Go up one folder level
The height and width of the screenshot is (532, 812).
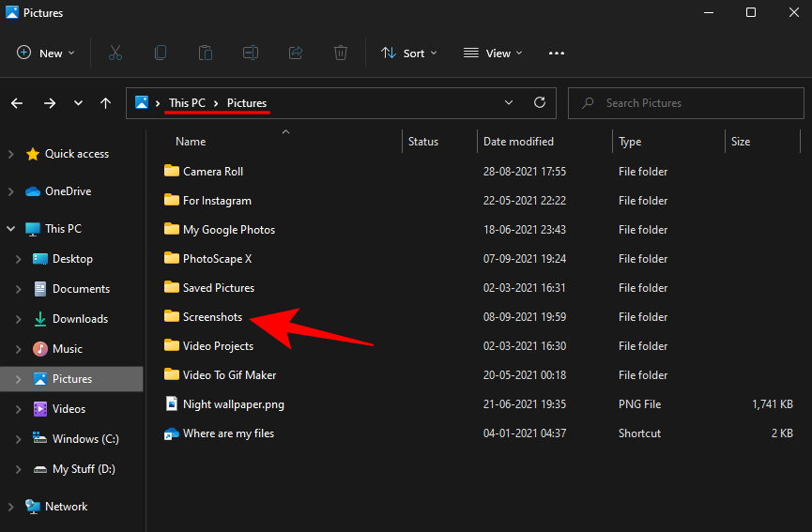click(x=106, y=103)
